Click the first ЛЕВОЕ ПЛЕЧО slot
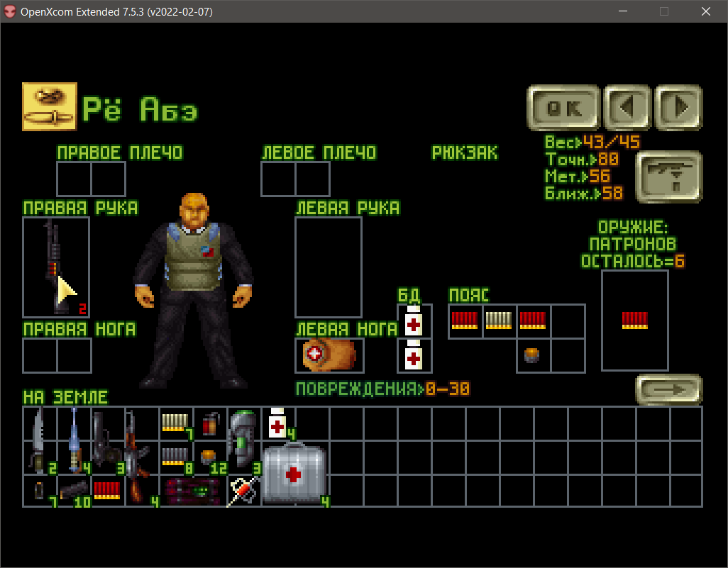Viewport: 728px width, 568px height. 278,179
